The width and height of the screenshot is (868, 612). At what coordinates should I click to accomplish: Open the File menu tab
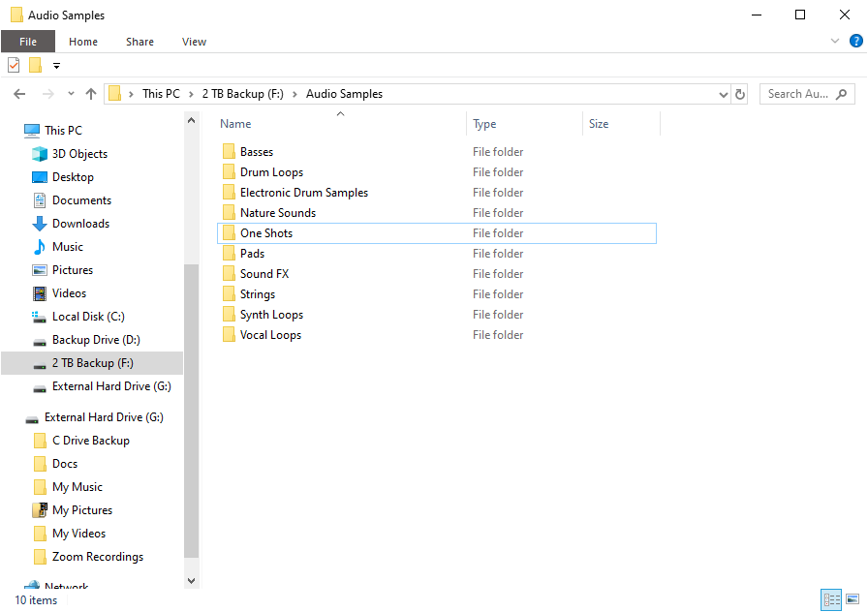(28, 42)
